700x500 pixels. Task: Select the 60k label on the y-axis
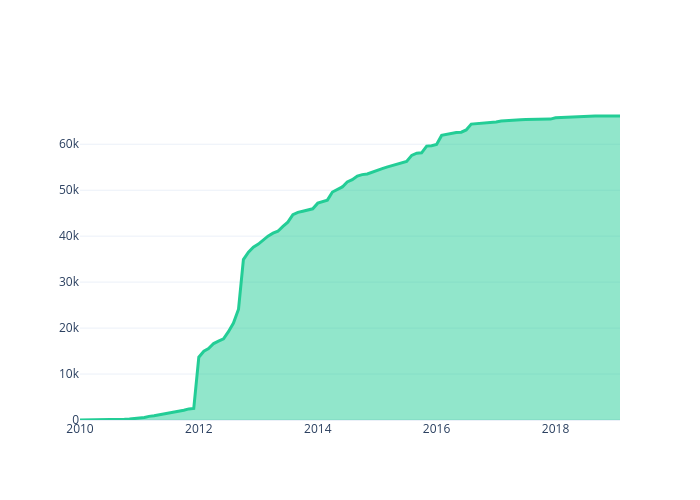pos(68,144)
